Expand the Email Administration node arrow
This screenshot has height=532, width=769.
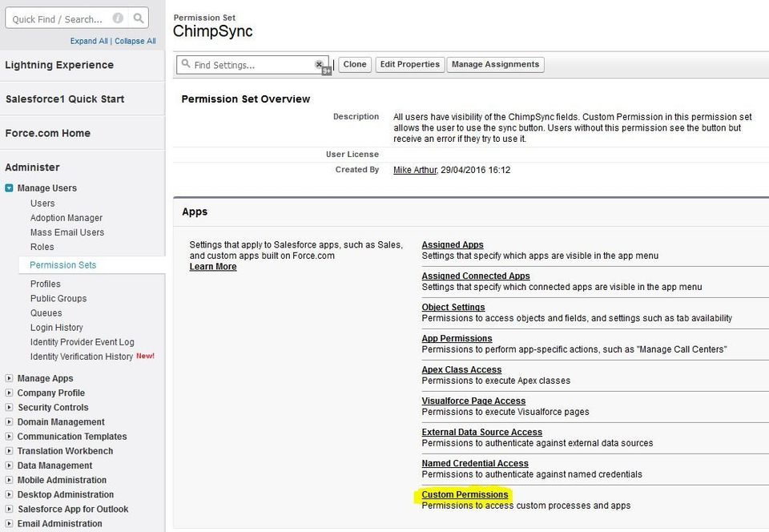[x=9, y=524]
